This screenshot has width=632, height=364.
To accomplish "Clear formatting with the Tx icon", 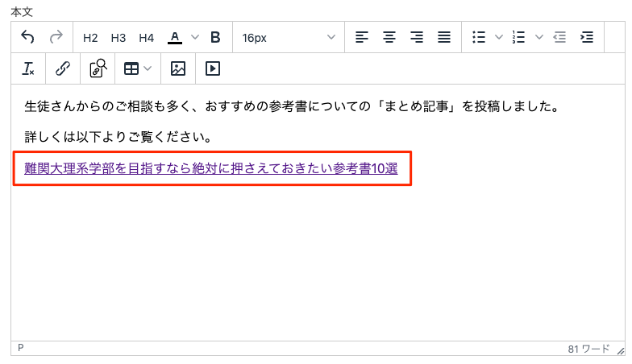I will pos(27,68).
